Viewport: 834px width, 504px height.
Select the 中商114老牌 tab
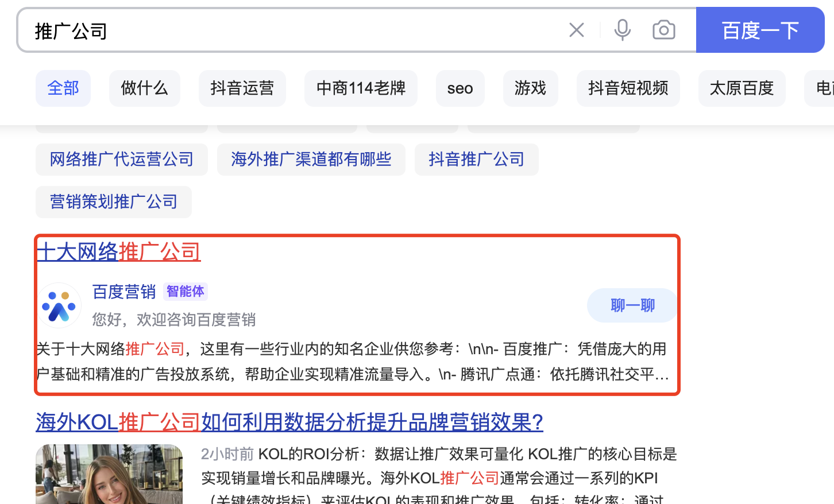point(361,88)
